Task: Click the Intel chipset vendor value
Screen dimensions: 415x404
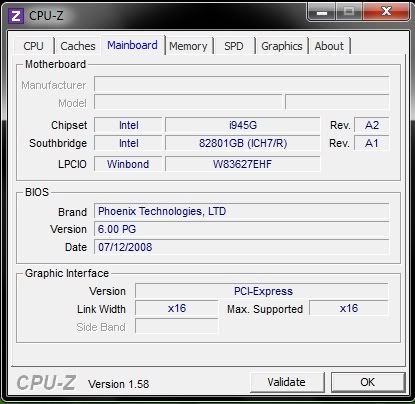Action: tap(128, 125)
